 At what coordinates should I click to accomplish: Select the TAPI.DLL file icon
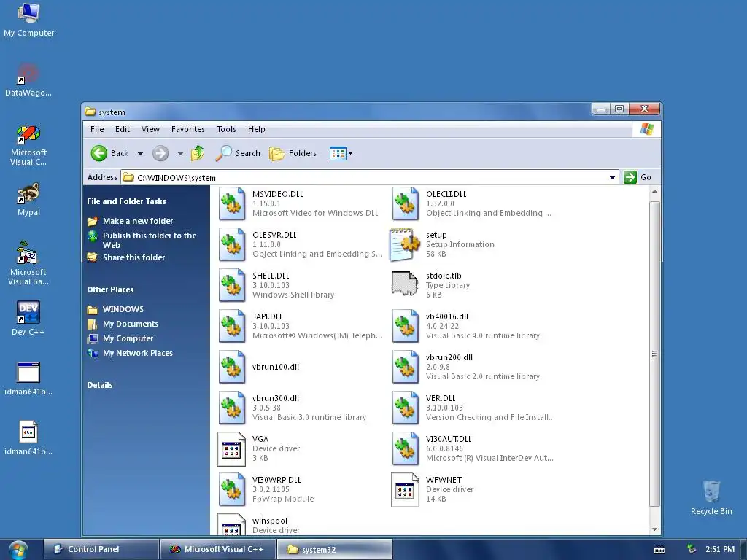pyautogui.click(x=232, y=327)
